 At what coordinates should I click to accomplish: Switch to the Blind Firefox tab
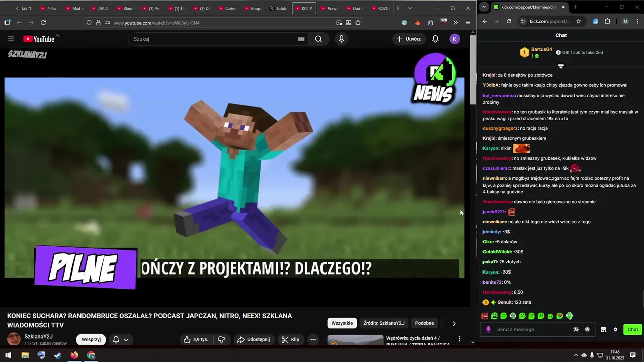coord(125,8)
